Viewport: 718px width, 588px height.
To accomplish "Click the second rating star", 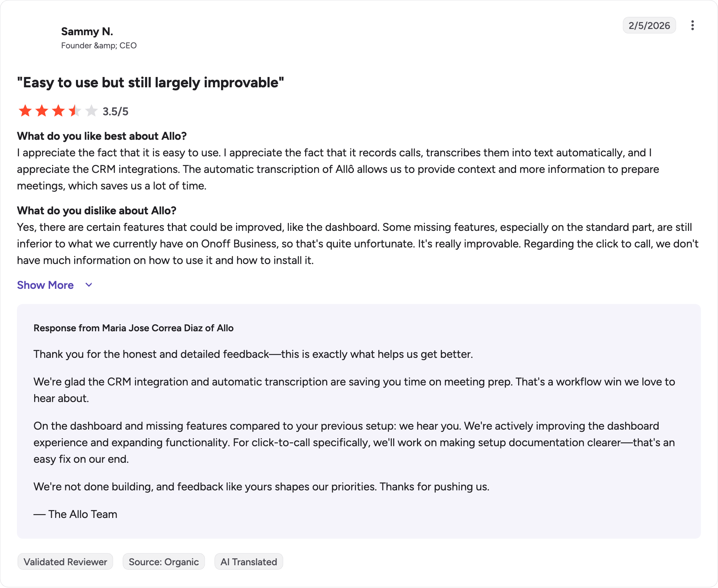I will 42,111.
